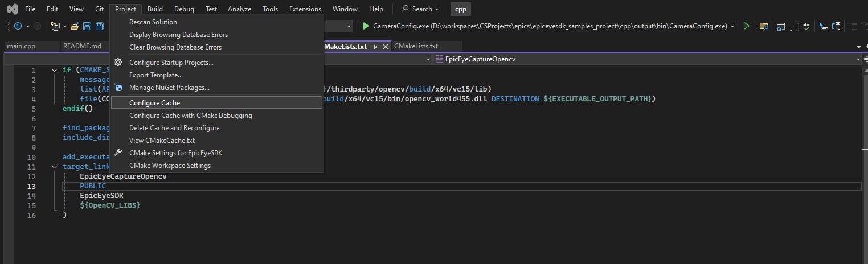Viewport: 868px width, 264px height.
Task: Select Configure Cache from Project menu
Action: pos(154,103)
